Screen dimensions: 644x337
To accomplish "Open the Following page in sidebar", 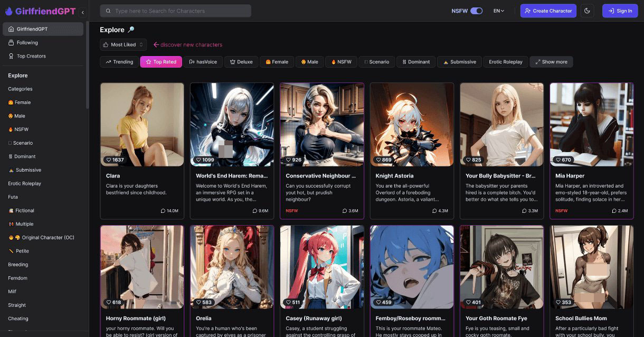I will point(27,42).
